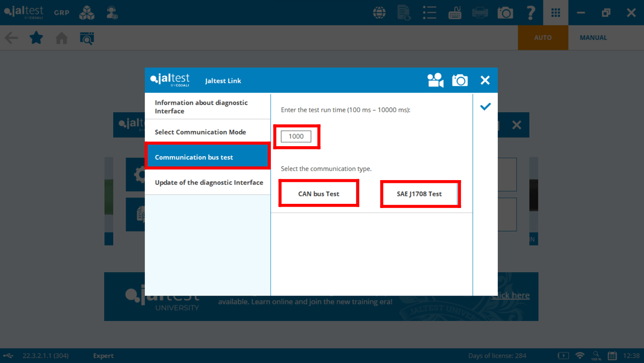The image size is (644, 363).
Task: Switch to the MANUAL tab
Action: [593, 38]
